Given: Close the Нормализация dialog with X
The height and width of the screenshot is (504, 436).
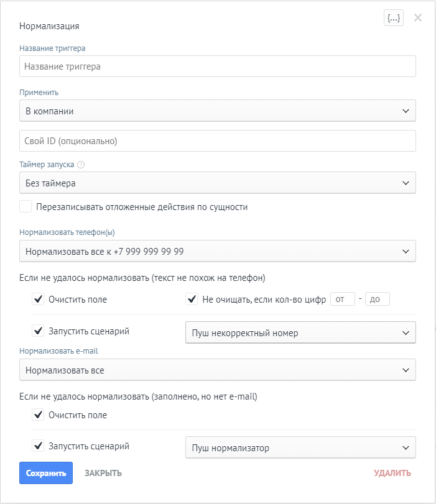Looking at the screenshot, I should (418, 18).
